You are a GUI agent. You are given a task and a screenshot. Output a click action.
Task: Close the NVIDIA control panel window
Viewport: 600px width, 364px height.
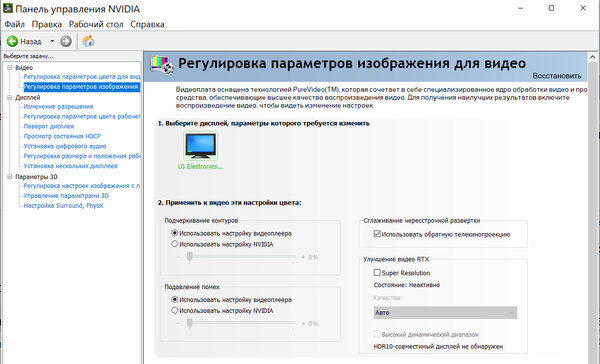tap(583, 8)
